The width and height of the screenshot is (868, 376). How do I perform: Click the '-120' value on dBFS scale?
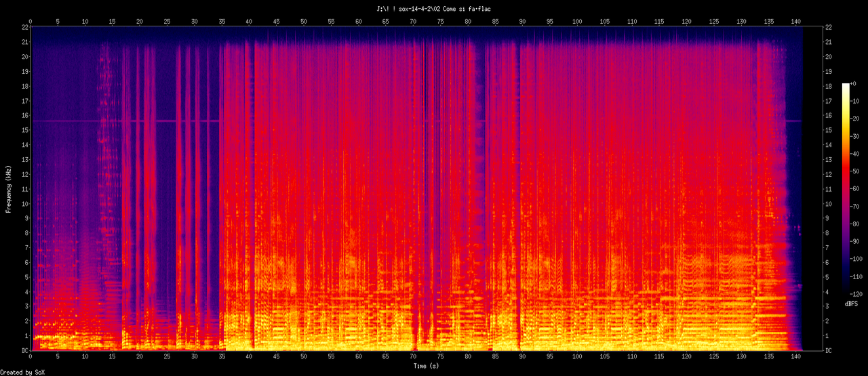858,295
